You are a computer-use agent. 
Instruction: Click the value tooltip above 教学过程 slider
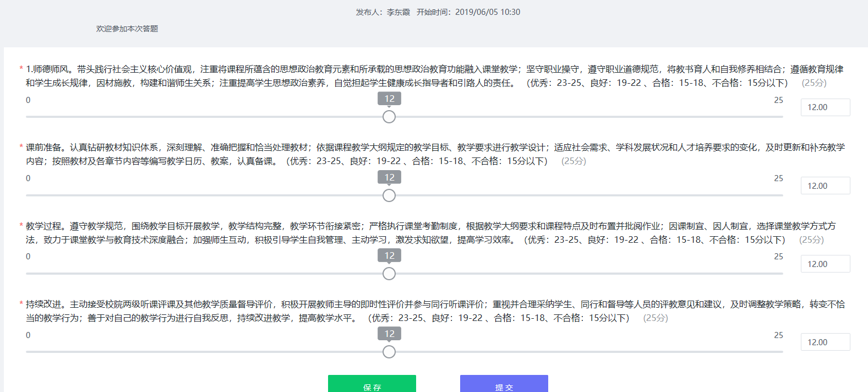(x=389, y=255)
